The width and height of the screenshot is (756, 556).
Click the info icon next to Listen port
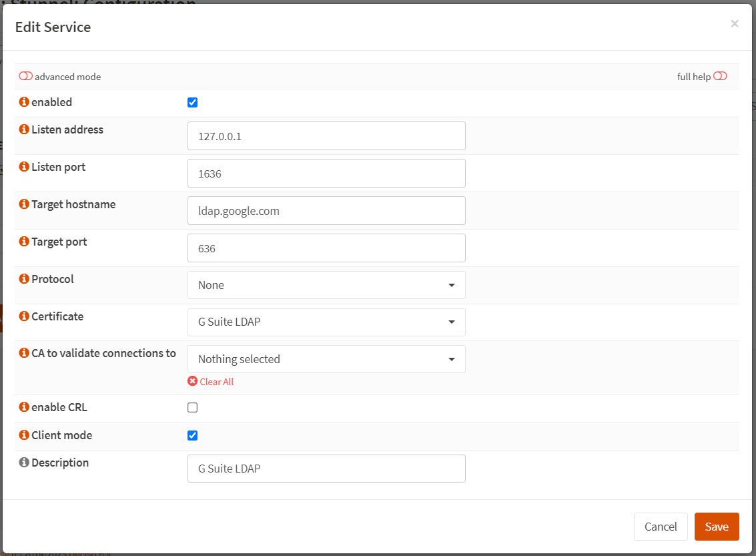pos(24,166)
